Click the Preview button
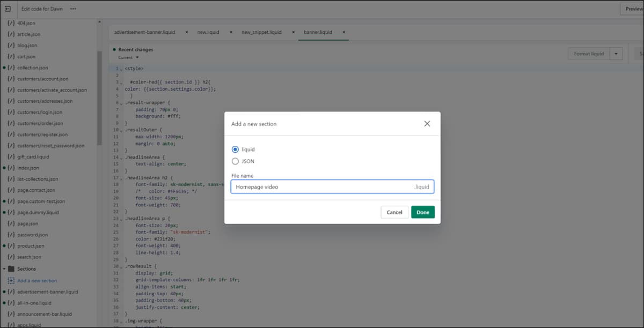Screen dimensions: 644x328 coord(633,9)
